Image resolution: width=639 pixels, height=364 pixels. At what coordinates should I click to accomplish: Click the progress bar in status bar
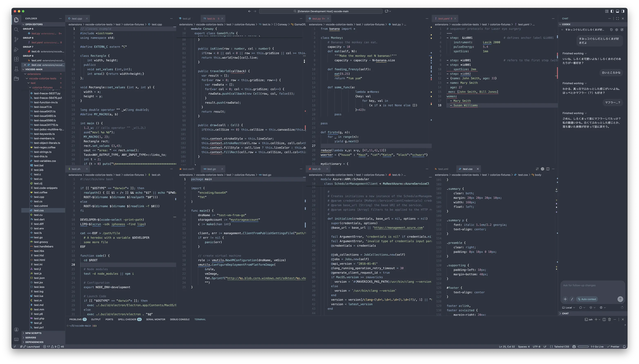[583, 347]
